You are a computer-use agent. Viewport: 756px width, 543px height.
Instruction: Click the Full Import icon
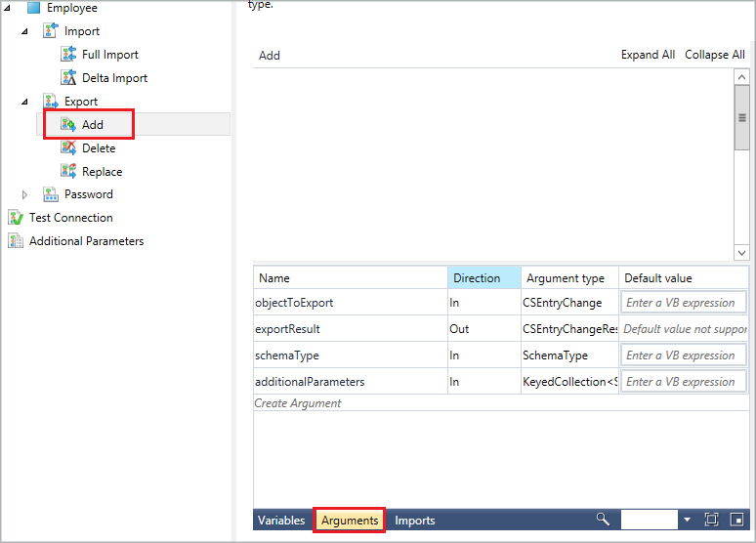coord(68,54)
